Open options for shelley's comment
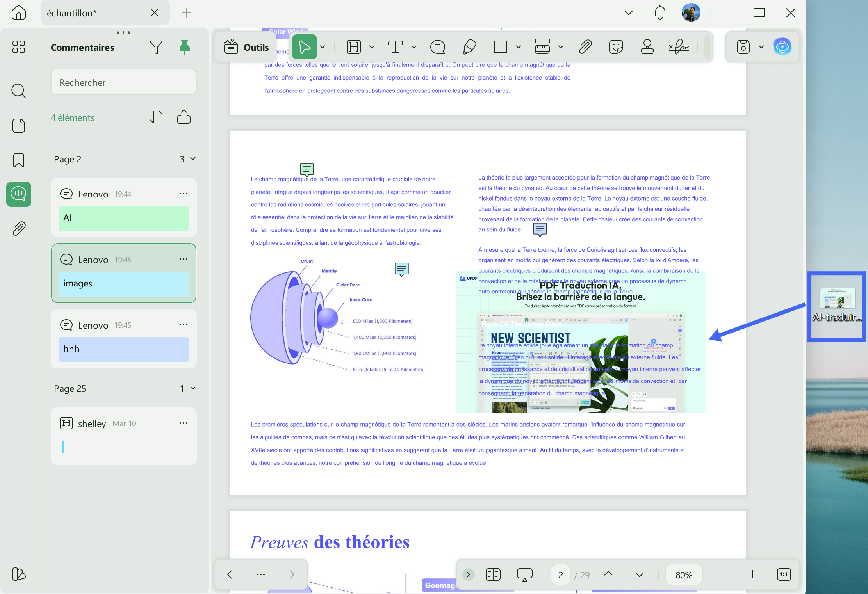 183,423
